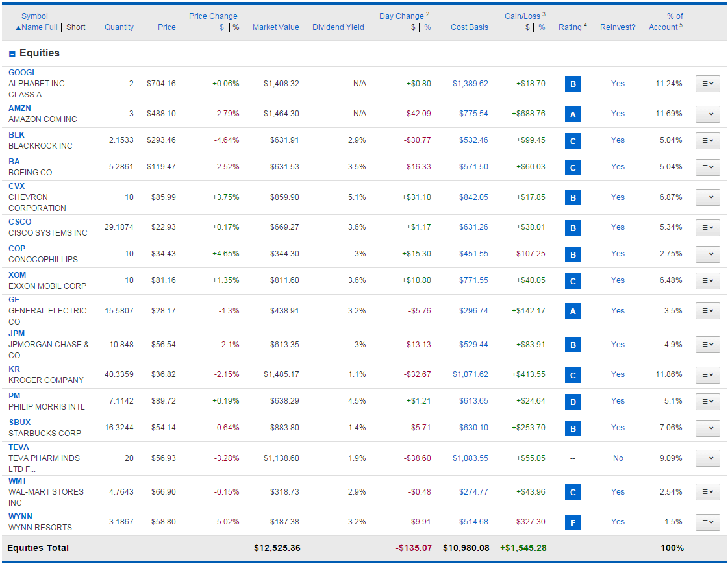728x564 pixels.
Task: Click the rating F badge for Wynn Resorts
Action: click(573, 522)
